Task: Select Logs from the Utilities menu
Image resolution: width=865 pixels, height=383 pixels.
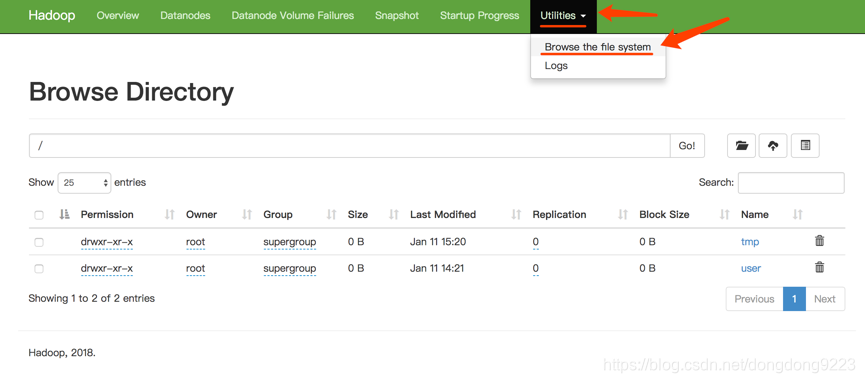Action: pyautogui.click(x=556, y=66)
